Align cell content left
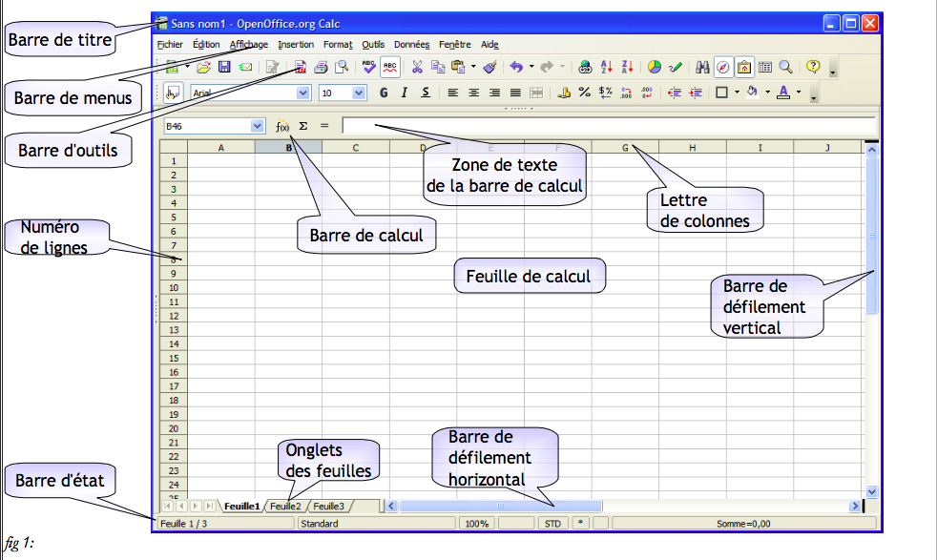 [x=453, y=93]
